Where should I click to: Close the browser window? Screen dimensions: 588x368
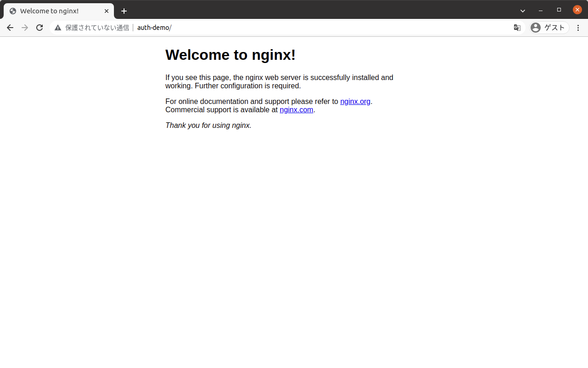[577, 10]
